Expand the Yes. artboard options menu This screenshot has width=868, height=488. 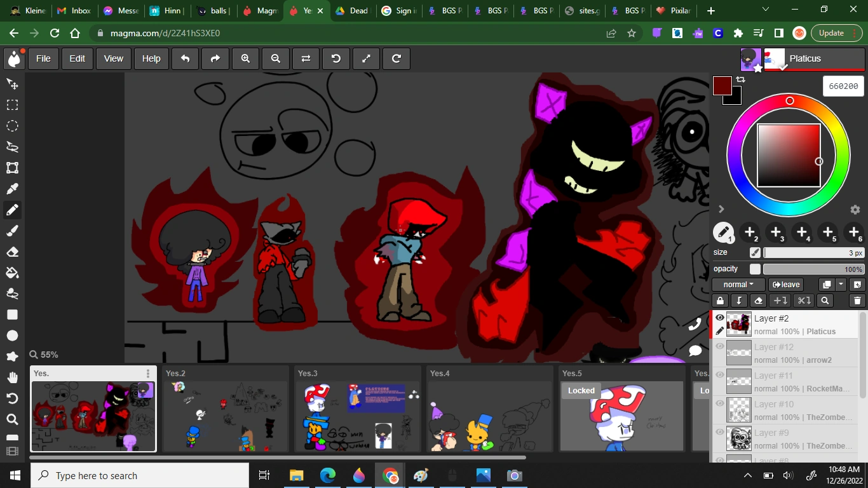pos(148,374)
